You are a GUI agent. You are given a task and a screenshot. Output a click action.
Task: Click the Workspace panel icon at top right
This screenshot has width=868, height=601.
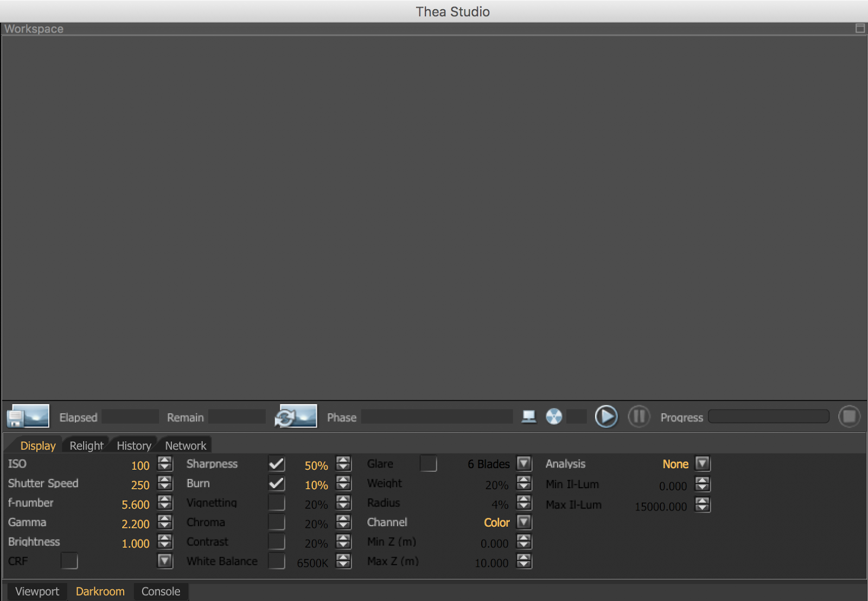point(860,28)
